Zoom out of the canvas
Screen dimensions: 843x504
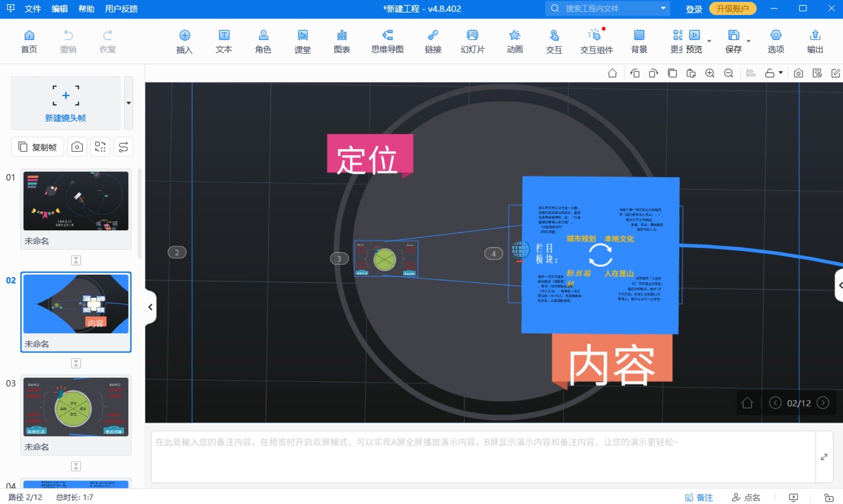point(729,73)
